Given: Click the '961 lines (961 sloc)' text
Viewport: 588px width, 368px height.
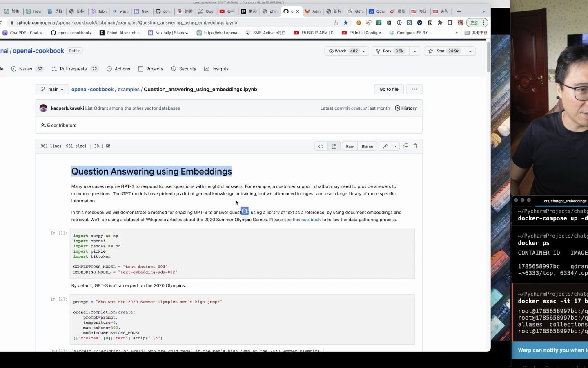Looking at the screenshot, I should click(x=64, y=146).
